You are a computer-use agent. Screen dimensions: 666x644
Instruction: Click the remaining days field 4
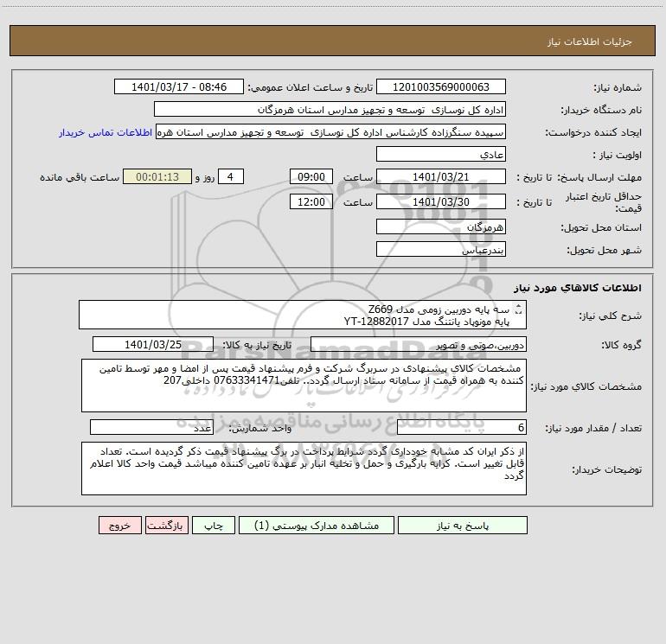tap(231, 176)
